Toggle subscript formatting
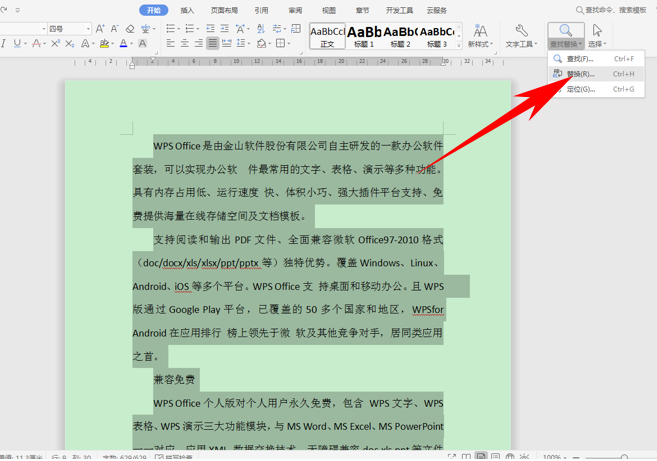Image resolution: width=657 pixels, height=461 pixels. pos(70,43)
